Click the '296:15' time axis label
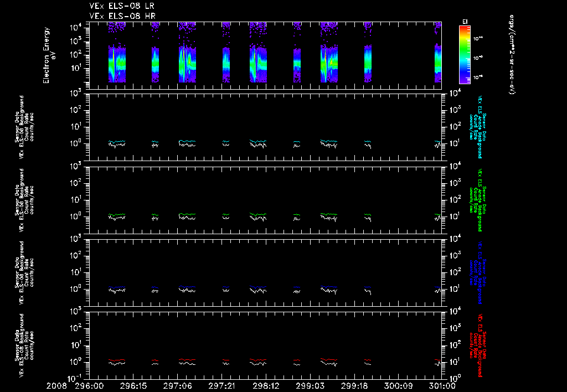 pyautogui.click(x=133, y=386)
